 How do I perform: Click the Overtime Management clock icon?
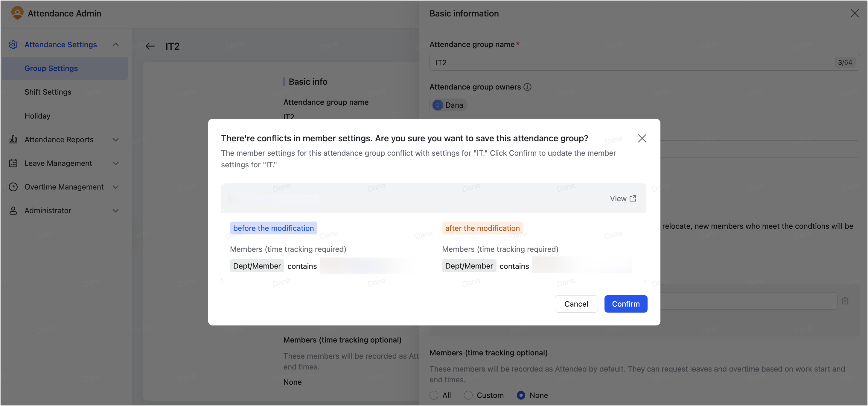(13, 187)
